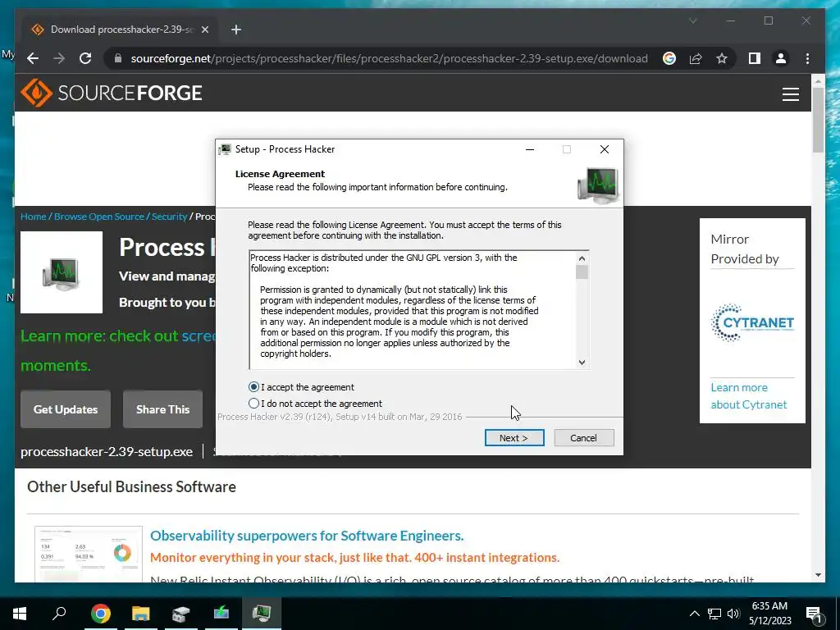Show hidden system tray icons

694,614
